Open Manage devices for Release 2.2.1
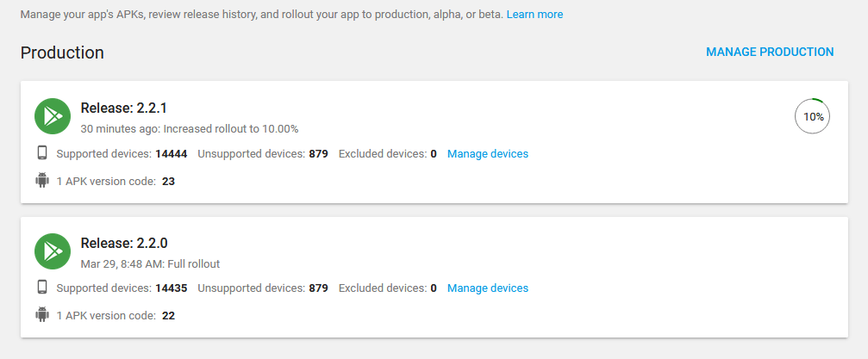 (488, 154)
